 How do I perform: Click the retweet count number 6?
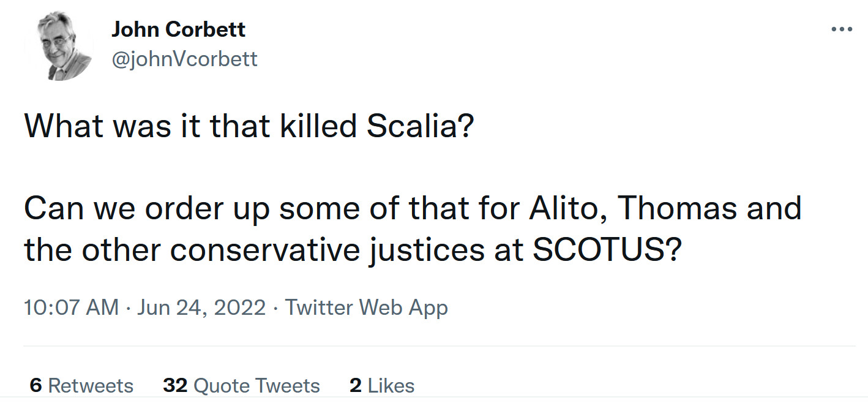[x=36, y=385]
